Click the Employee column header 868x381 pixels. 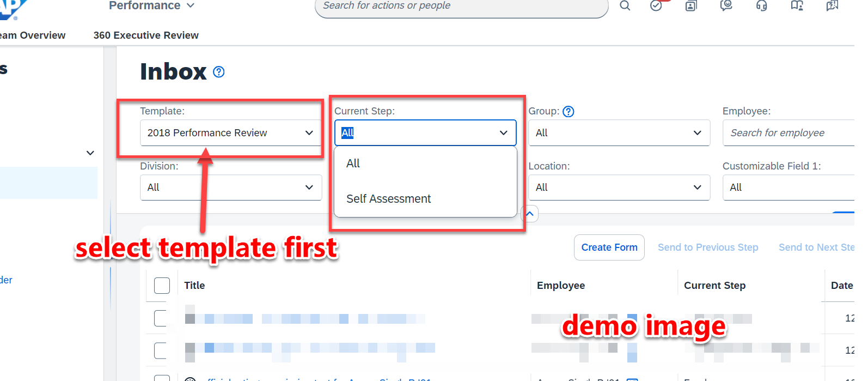point(561,286)
